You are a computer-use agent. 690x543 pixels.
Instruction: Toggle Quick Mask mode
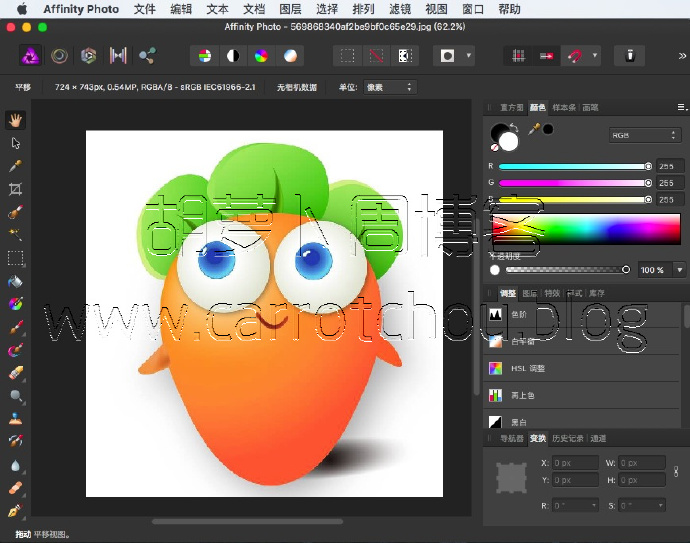coord(448,56)
